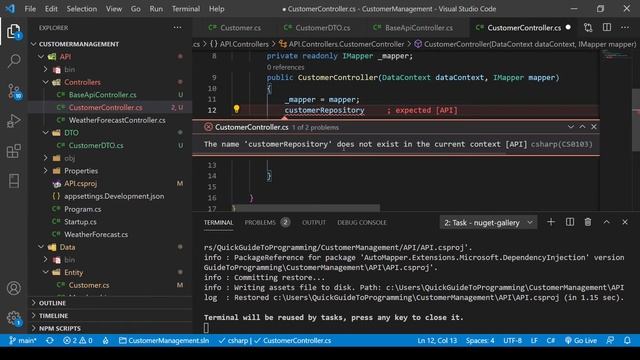Open the File menu

[30, 9]
